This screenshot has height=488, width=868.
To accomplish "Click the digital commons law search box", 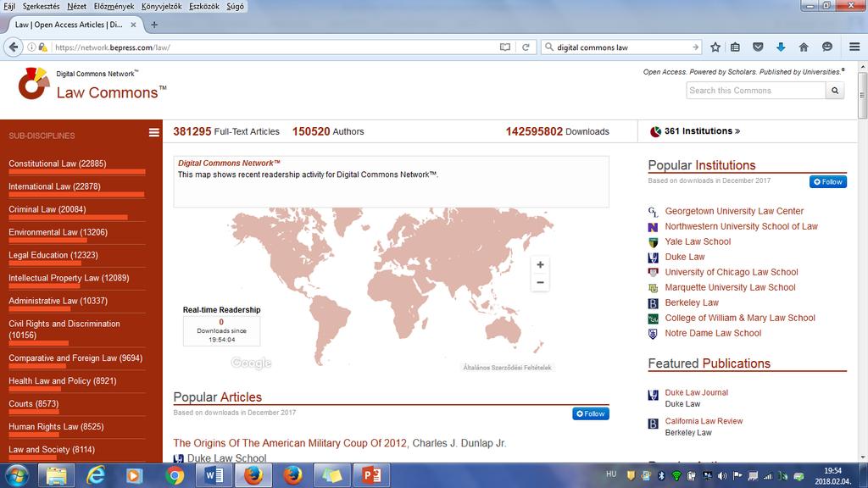I will (x=622, y=47).
